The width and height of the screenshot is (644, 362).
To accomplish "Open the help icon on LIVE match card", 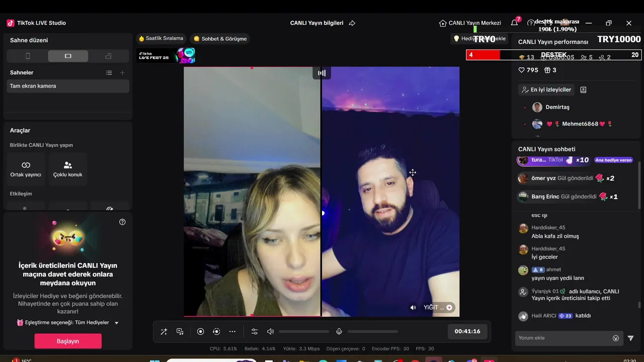I will [122, 222].
